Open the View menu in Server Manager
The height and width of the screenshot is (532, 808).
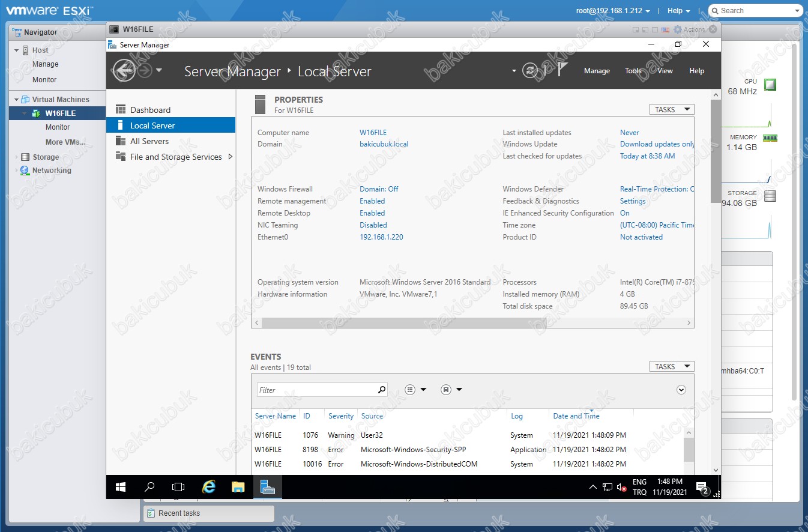tap(665, 71)
